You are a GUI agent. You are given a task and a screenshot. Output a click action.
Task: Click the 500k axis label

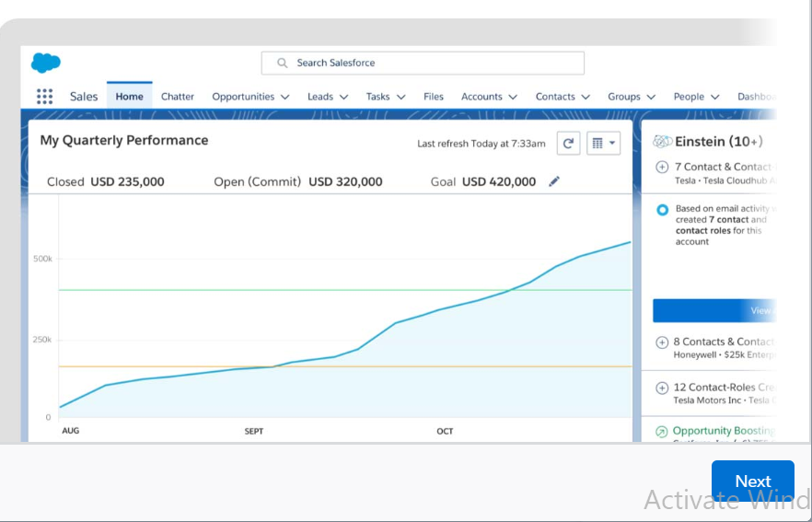(x=42, y=259)
